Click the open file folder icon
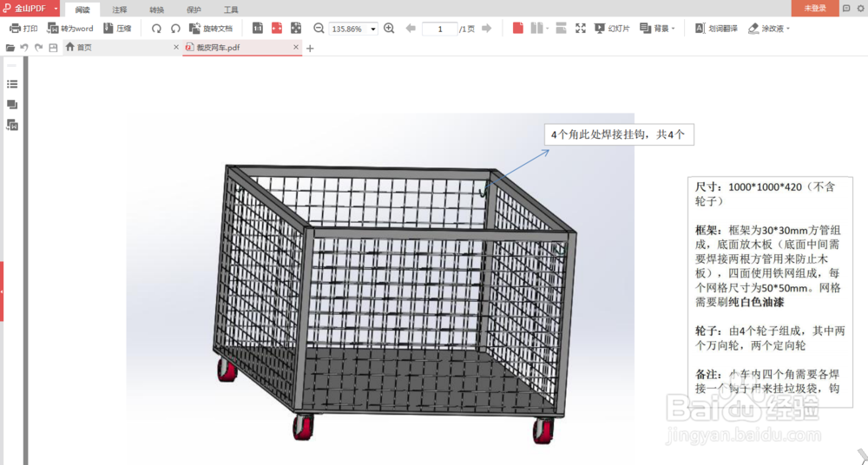868x465 pixels. tap(10, 48)
